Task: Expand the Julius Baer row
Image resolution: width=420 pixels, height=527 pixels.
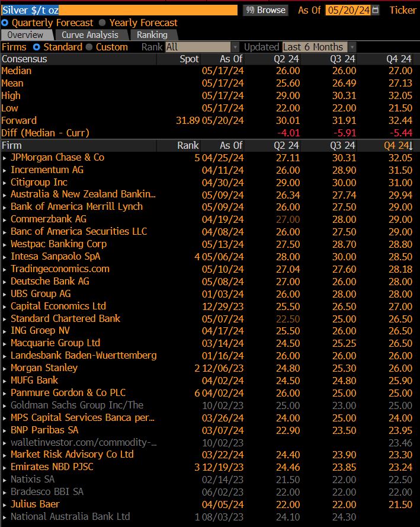Action: click(x=4, y=505)
